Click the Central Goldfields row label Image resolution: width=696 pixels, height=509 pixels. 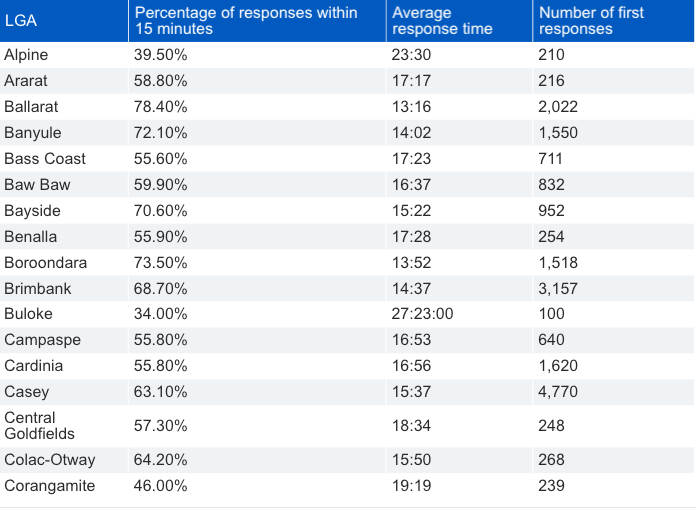click(40, 426)
